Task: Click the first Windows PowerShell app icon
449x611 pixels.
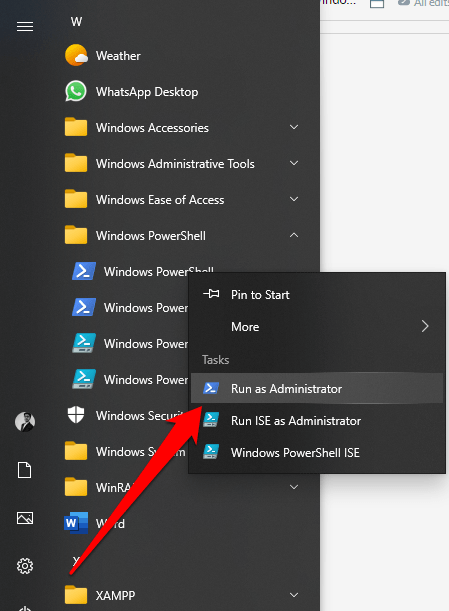Action: (x=84, y=271)
